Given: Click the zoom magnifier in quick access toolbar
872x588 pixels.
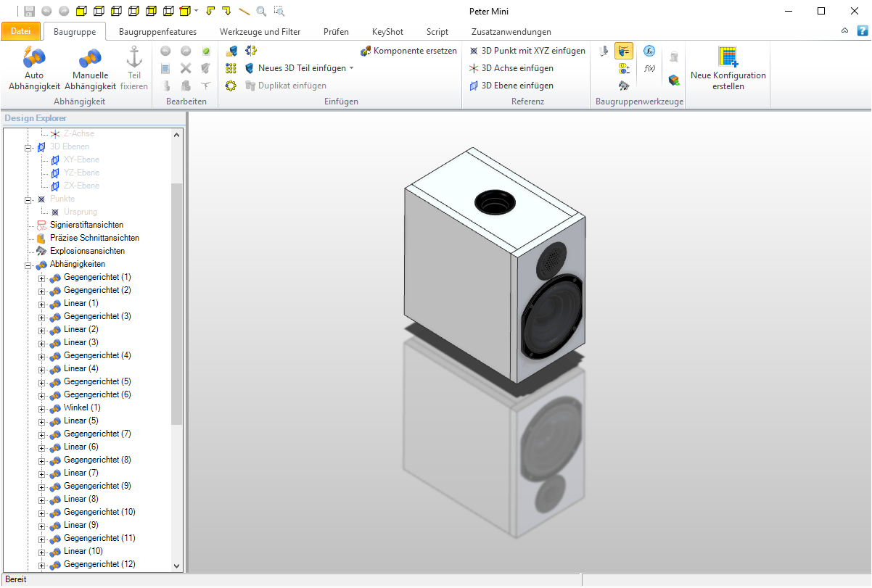Looking at the screenshot, I should (261, 11).
